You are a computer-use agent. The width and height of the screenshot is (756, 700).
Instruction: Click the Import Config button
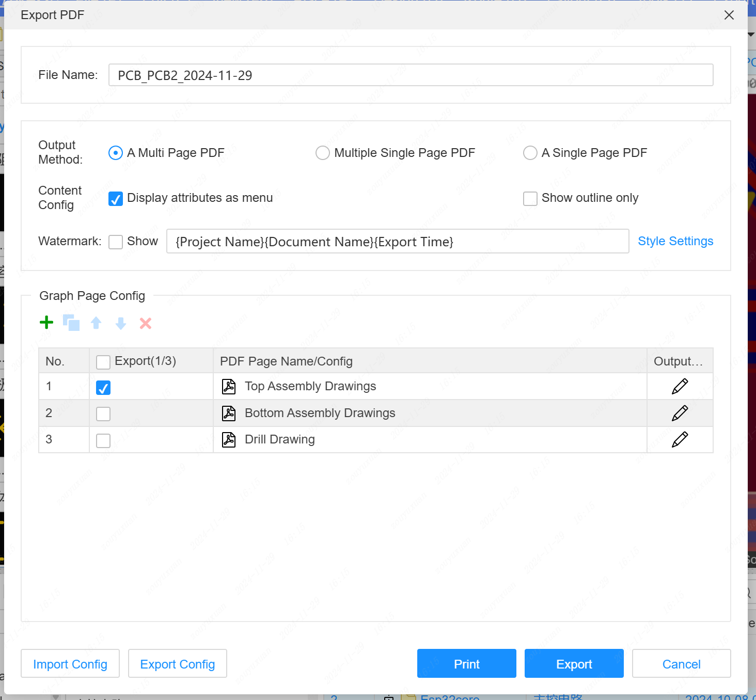coord(70,664)
